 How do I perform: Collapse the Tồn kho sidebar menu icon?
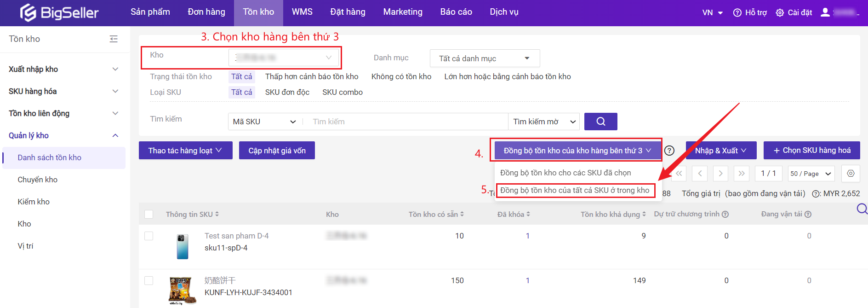[114, 39]
